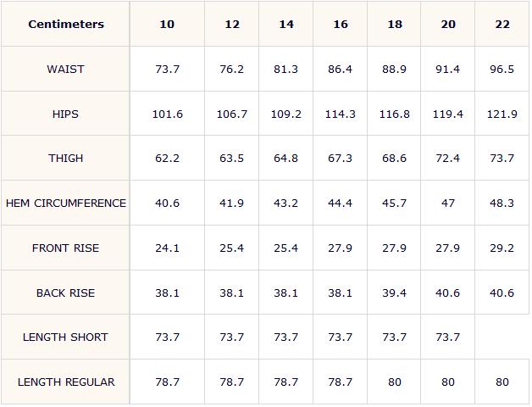Screen dimensions: 532x407
Task: Select the LENGTH REGULAR row label
Action: [65, 382]
